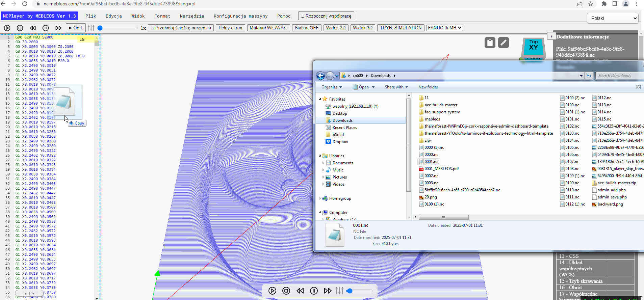Open the Edycja menu
644x300 pixels.
click(114, 16)
